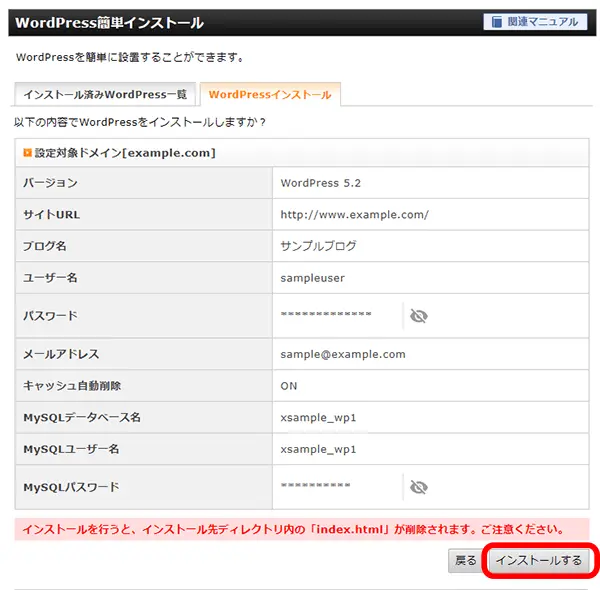Click the orange icon before 設定対象ドメイン
The height and width of the screenshot is (590, 600).
tap(27, 153)
